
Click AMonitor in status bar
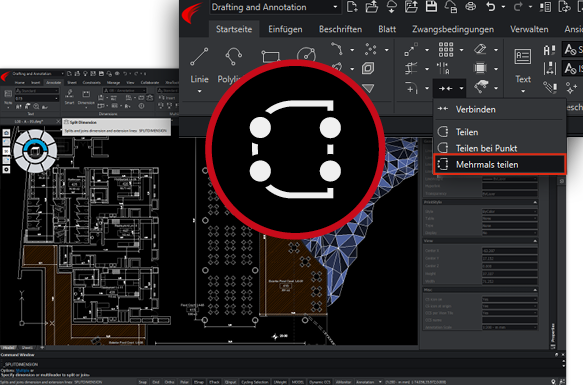(x=343, y=382)
